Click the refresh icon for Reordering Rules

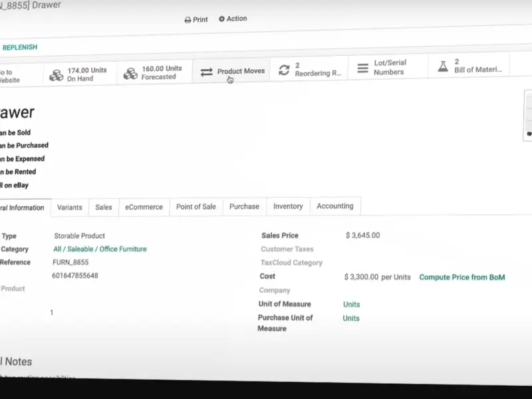point(285,70)
